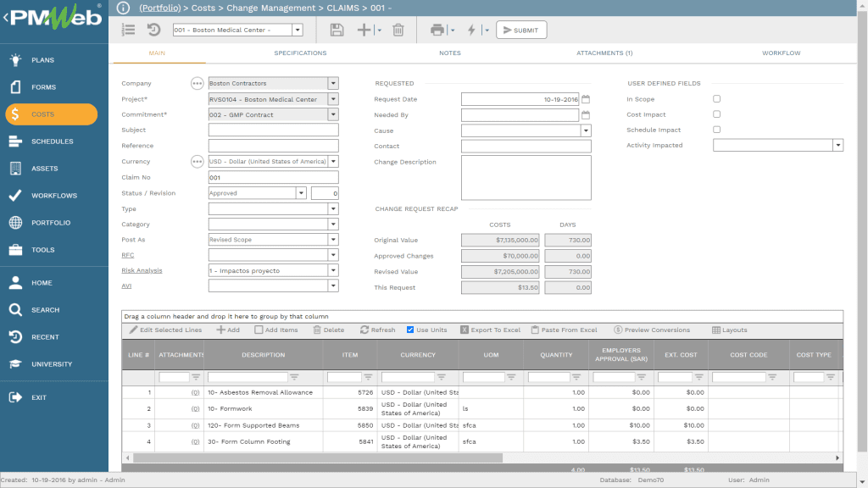Image resolution: width=868 pixels, height=488 pixels.
Task: Expand record selector dropdown in toolbar
Action: [298, 30]
